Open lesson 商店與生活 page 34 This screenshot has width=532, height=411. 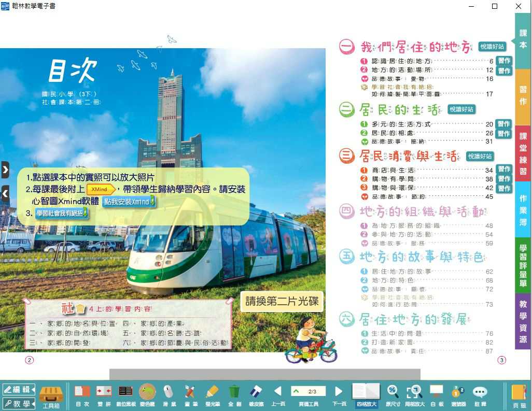[427, 170]
